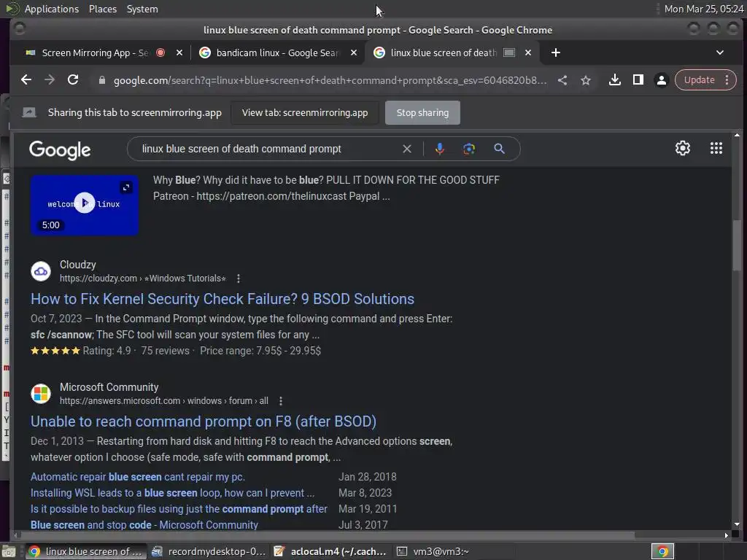Open Installing WSL leads to blue screen link

click(172, 493)
